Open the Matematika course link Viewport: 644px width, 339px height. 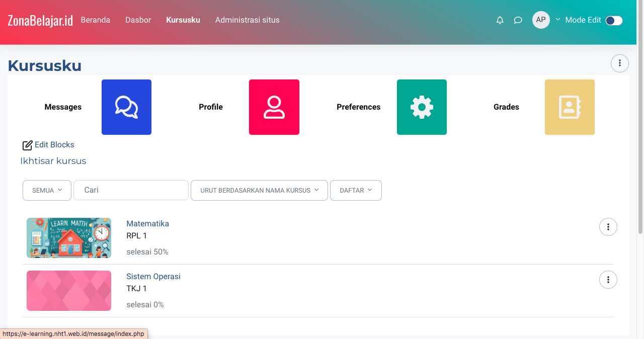click(x=147, y=223)
